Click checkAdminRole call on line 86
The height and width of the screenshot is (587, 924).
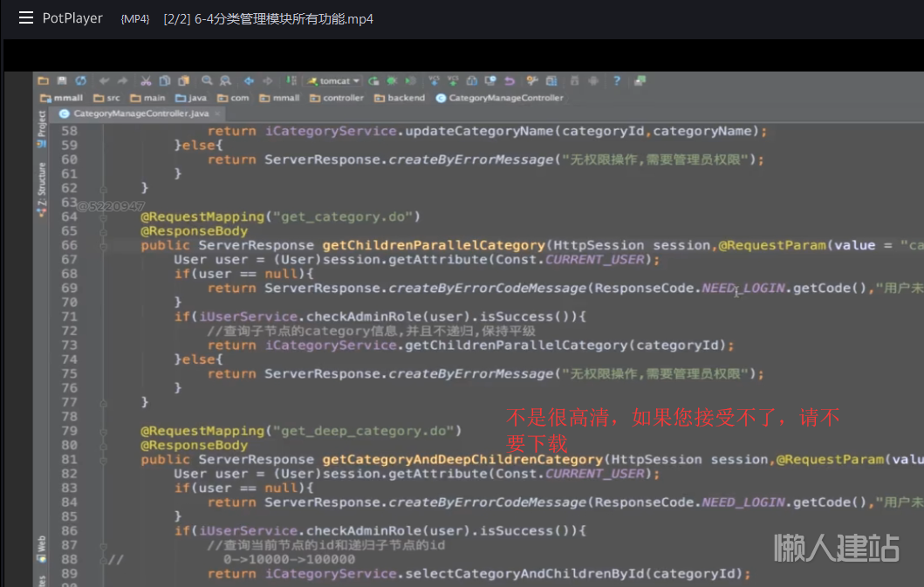point(364,530)
